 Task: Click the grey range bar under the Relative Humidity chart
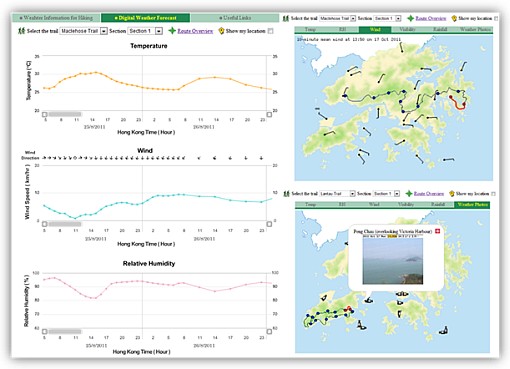65,331
